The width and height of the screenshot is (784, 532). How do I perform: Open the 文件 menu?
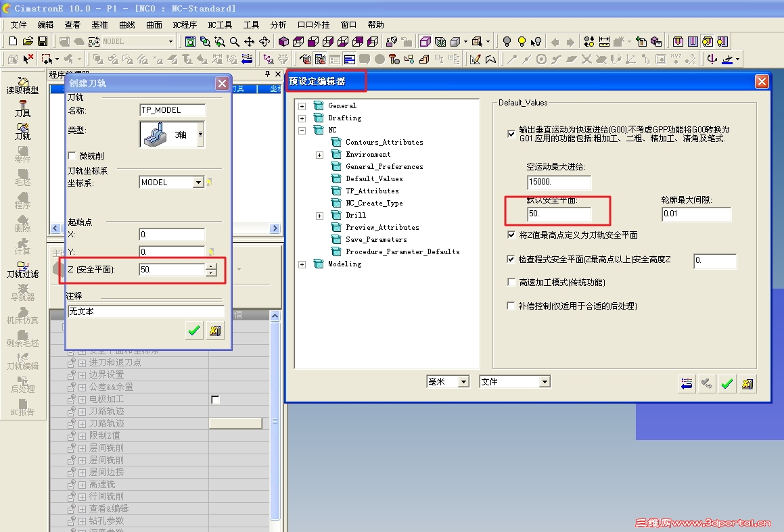[x=18, y=24]
